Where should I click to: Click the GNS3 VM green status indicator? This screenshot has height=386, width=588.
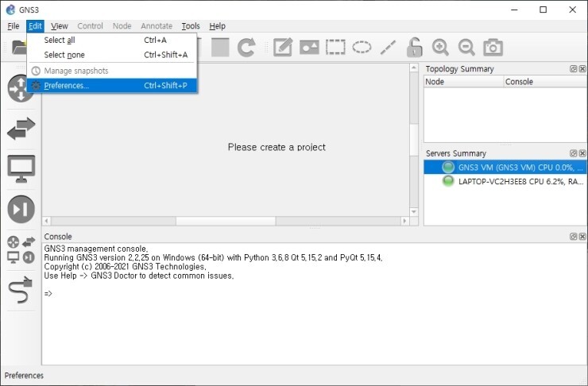(447, 167)
